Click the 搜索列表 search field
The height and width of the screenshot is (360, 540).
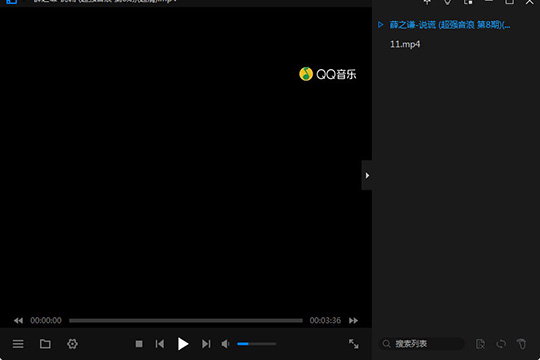[422, 344]
